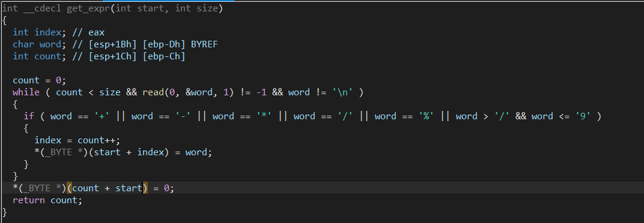Click the highlighted opening parenthesis before count
Viewport: 644px width, 223px height.
click(x=70, y=188)
